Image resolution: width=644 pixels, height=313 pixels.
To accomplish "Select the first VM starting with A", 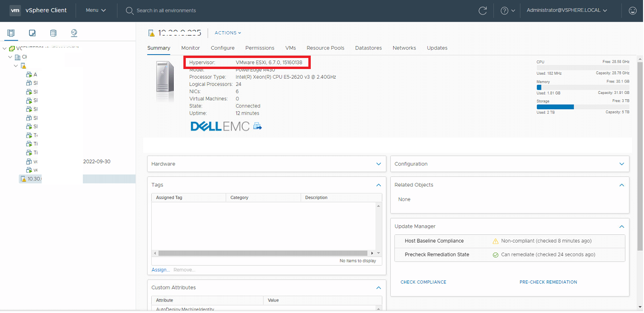I will (32, 74).
